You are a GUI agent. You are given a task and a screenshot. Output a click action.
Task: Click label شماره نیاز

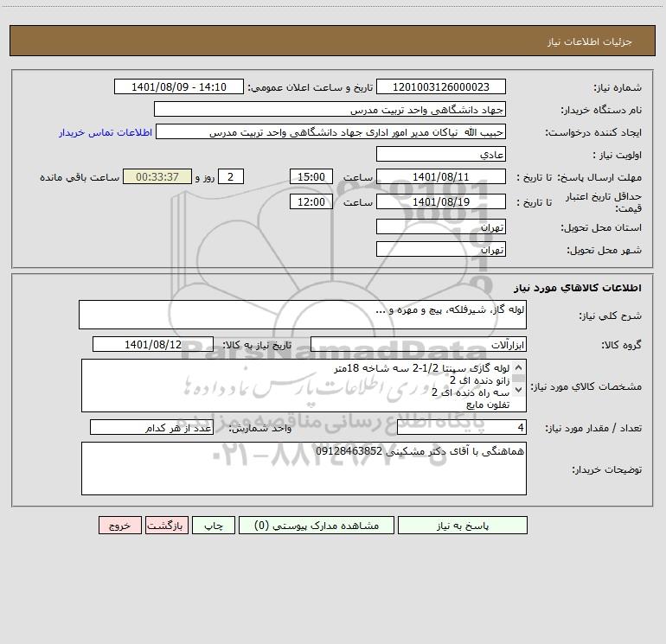pos(618,87)
